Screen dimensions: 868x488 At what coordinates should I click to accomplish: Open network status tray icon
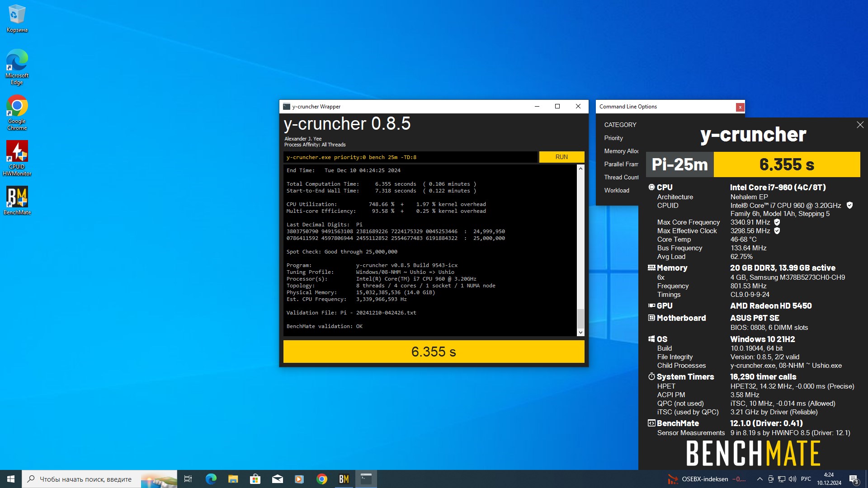coord(781,479)
